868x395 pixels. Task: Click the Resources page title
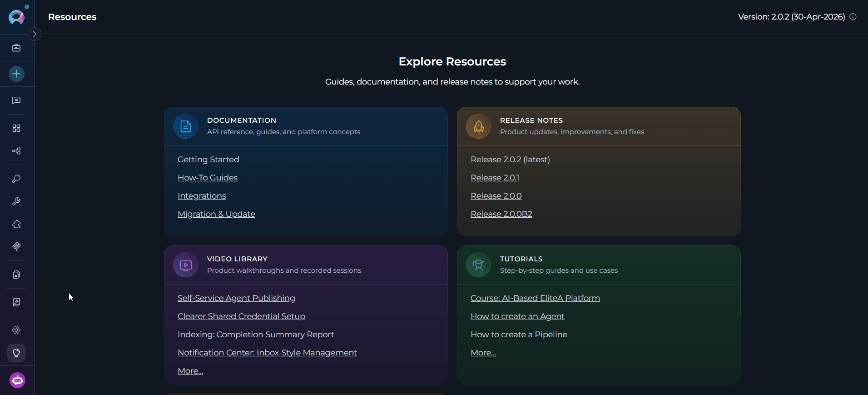coord(72,17)
